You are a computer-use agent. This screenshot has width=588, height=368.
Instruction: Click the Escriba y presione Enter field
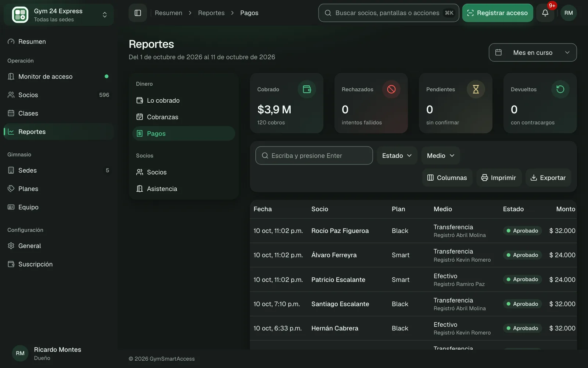pos(314,156)
